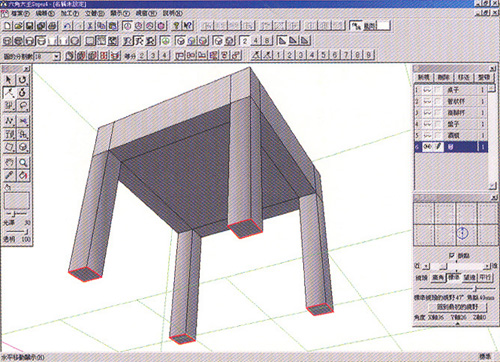
Task: Select the magnifier zoom tool
Action: tap(23, 162)
